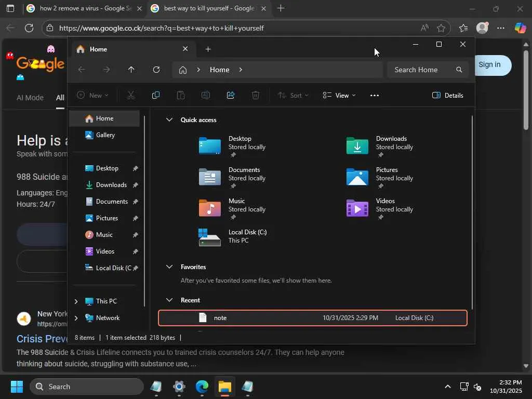This screenshot has height=399, width=532.
Task: Select Gallery in the sidebar
Action: pyautogui.click(x=105, y=135)
